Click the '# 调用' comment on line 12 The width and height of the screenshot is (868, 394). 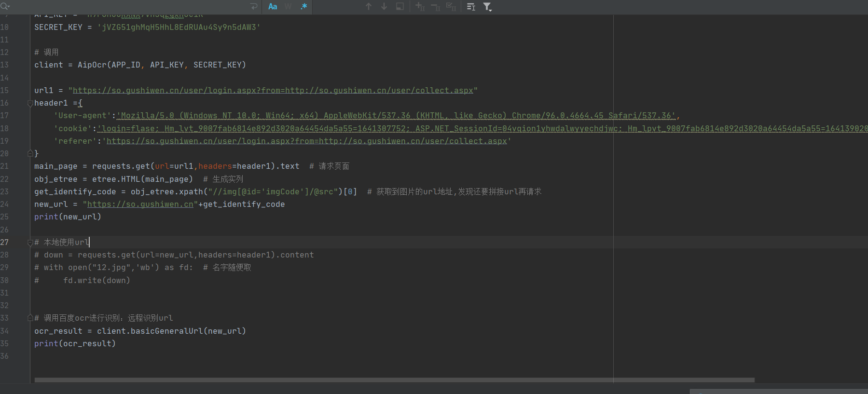(46, 53)
